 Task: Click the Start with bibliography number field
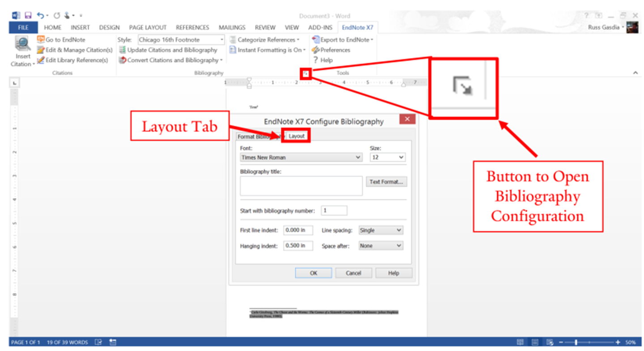click(x=334, y=211)
